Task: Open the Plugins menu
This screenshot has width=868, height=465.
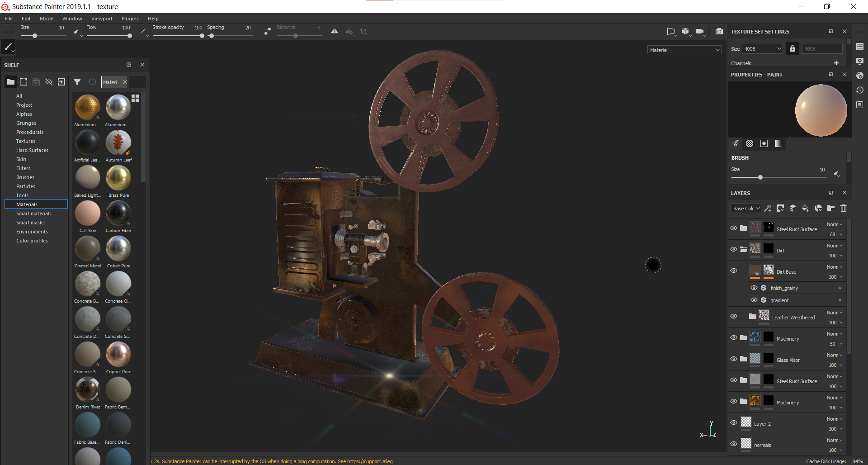Action: (x=130, y=19)
